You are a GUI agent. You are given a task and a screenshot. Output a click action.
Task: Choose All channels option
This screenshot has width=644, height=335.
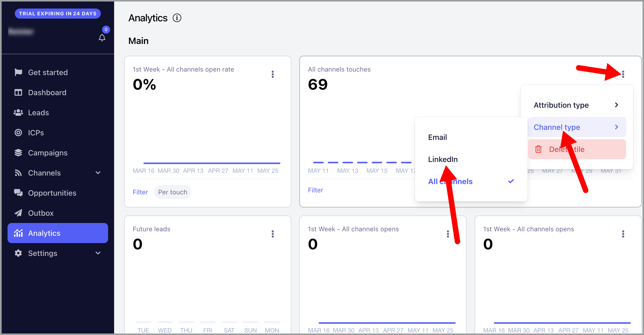coord(471,182)
